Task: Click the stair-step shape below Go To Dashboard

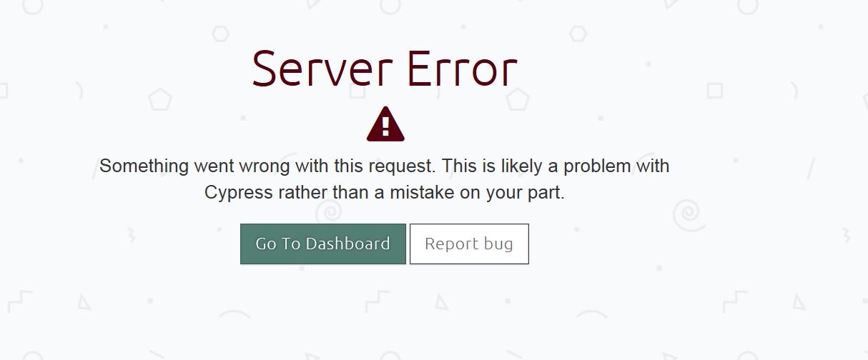Action: [378, 301]
